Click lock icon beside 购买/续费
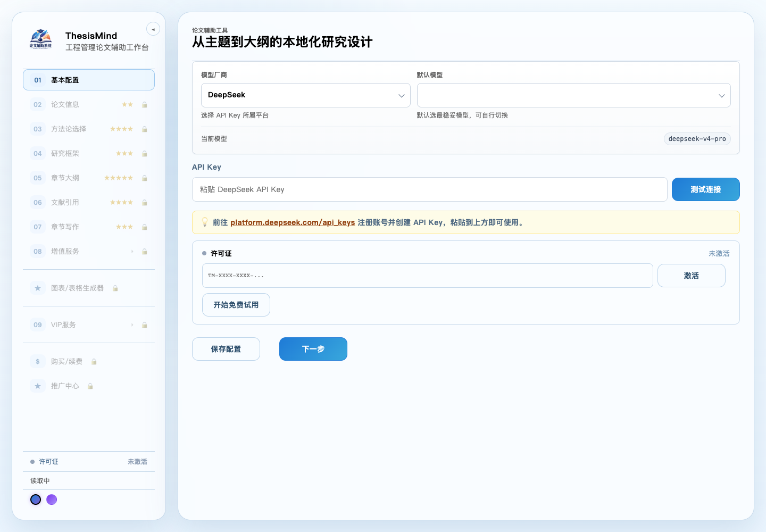This screenshot has width=766, height=532. click(x=94, y=362)
